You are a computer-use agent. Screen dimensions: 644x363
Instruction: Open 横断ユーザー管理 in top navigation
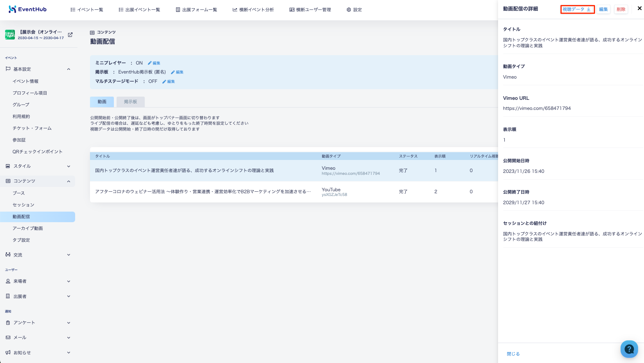[x=310, y=10]
